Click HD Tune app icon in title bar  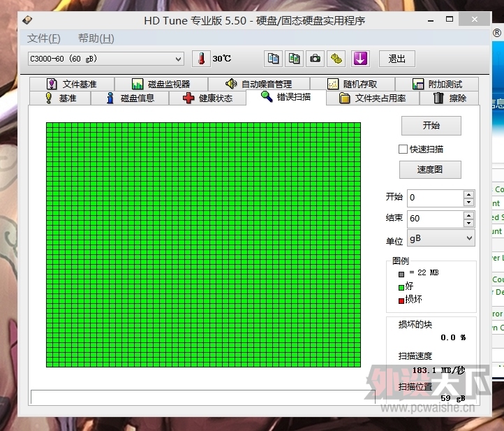27,20
